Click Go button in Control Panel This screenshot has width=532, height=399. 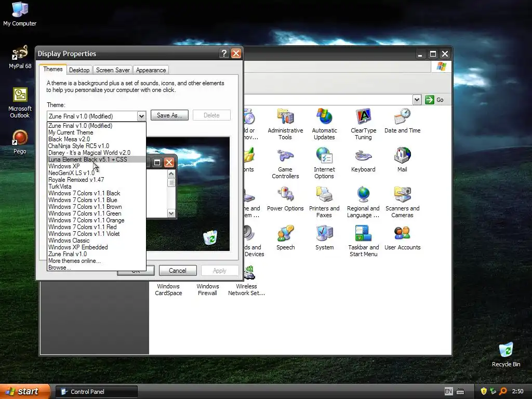434,100
